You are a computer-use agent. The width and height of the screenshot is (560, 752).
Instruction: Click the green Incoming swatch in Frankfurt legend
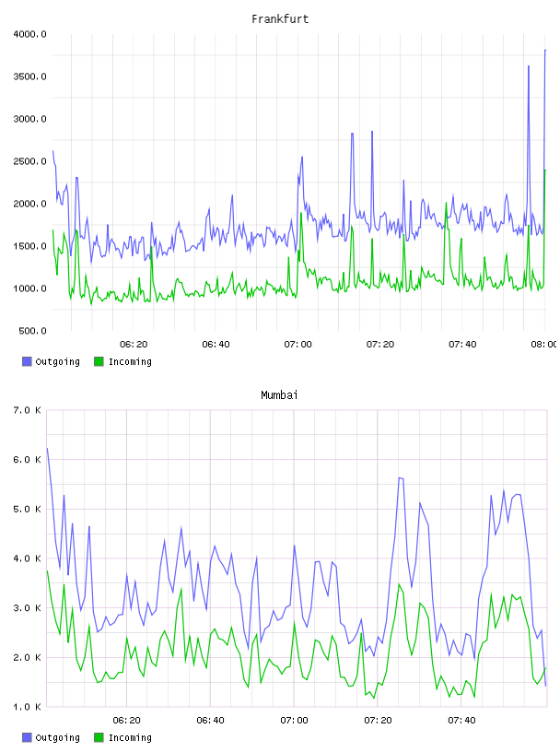(99, 361)
